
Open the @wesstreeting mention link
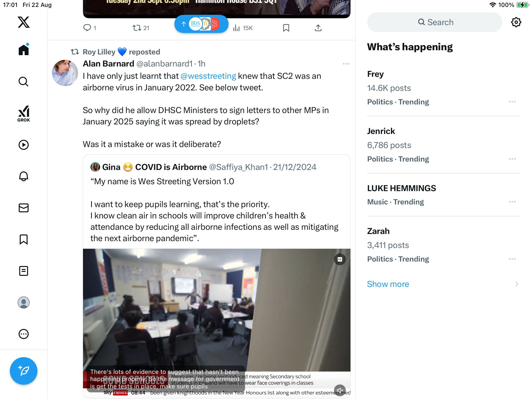click(x=208, y=76)
